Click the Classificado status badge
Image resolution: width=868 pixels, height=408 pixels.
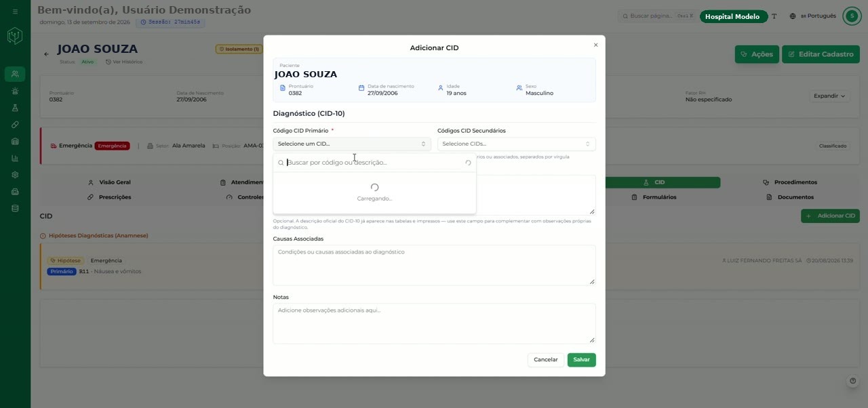(x=833, y=146)
